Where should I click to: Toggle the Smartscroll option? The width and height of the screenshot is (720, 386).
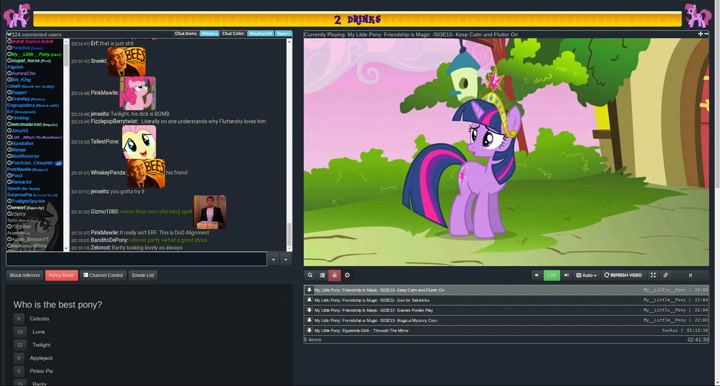point(261,34)
